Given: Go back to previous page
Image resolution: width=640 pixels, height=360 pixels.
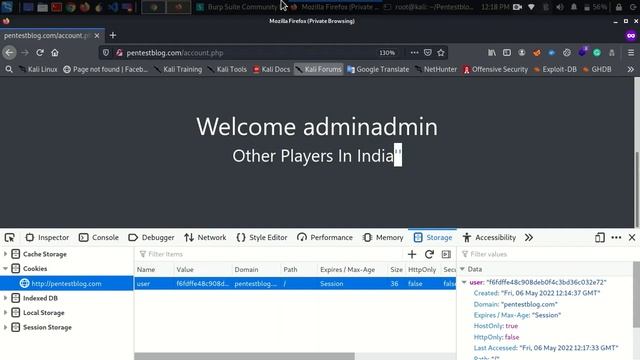Looking at the screenshot, I should 9,53.
